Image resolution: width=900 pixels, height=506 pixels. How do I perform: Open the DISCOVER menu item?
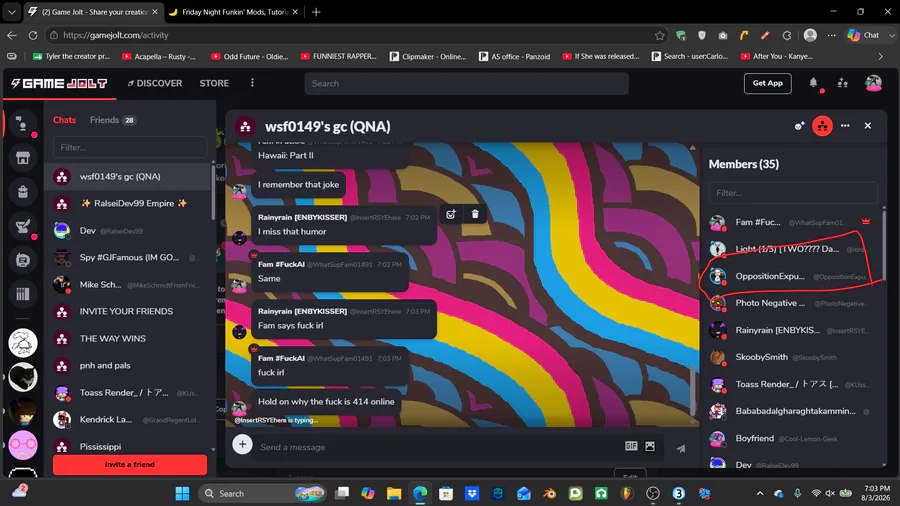154,83
